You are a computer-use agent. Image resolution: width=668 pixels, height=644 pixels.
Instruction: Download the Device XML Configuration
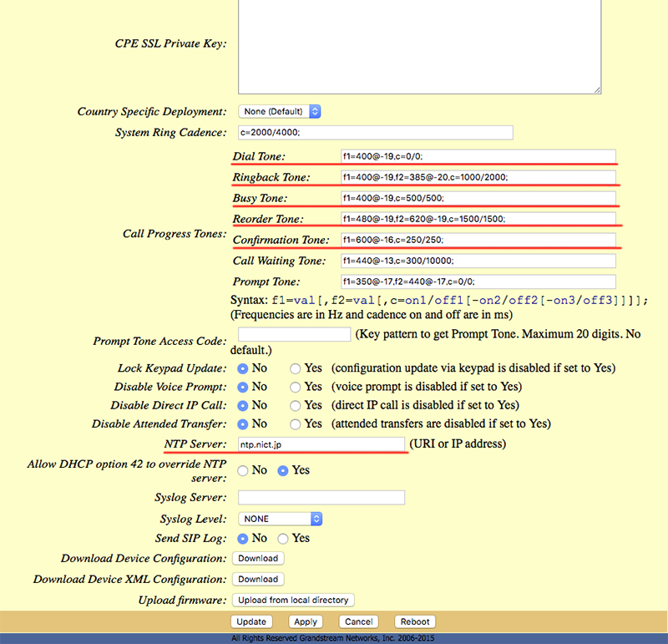[x=258, y=579]
